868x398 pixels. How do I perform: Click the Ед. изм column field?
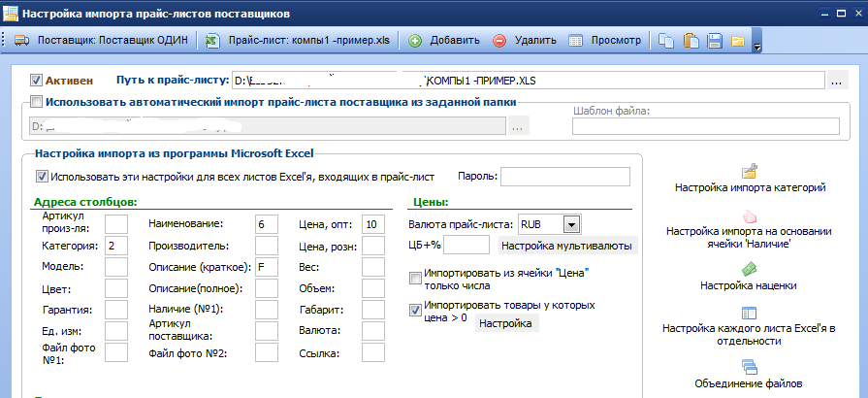(116, 331)
